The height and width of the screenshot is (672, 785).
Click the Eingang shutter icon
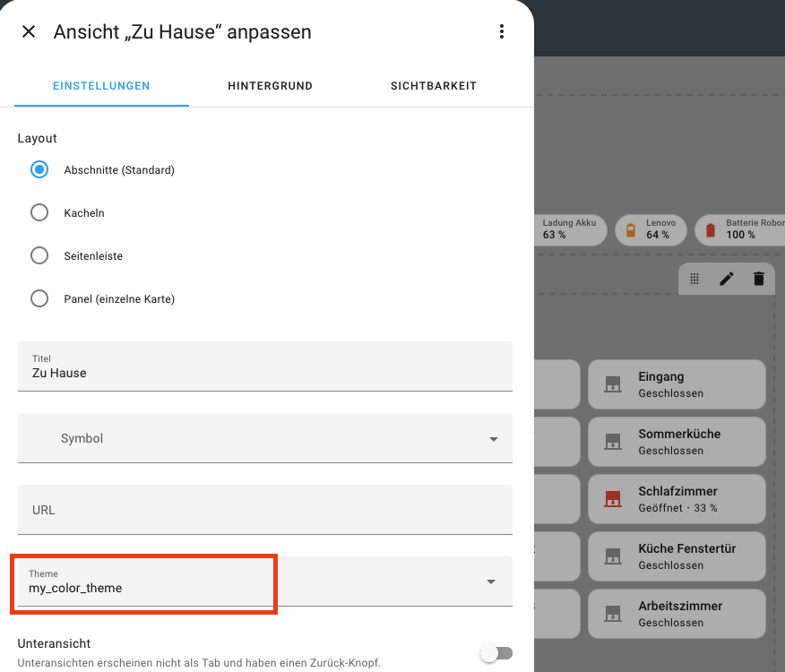(x=613, y=384)
